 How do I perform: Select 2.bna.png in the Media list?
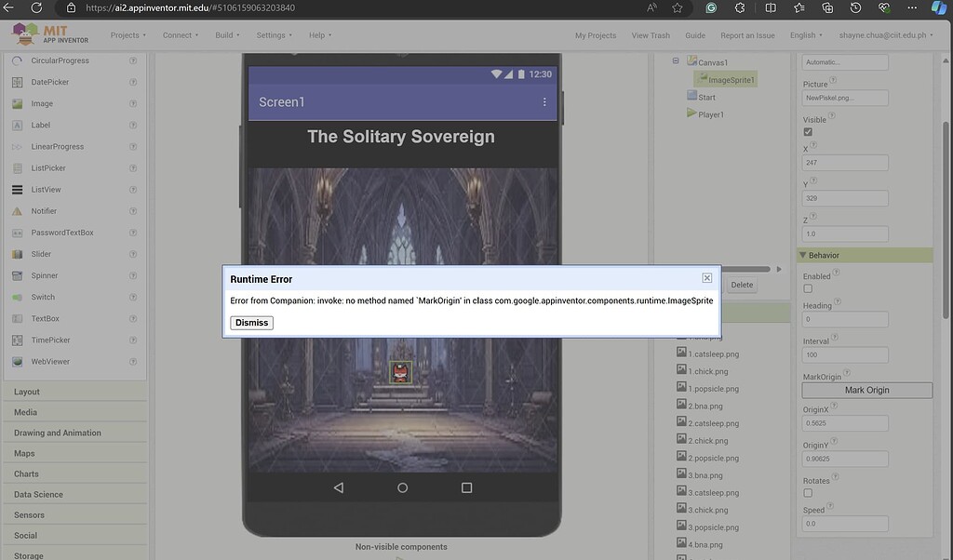[x=708, y=405]
